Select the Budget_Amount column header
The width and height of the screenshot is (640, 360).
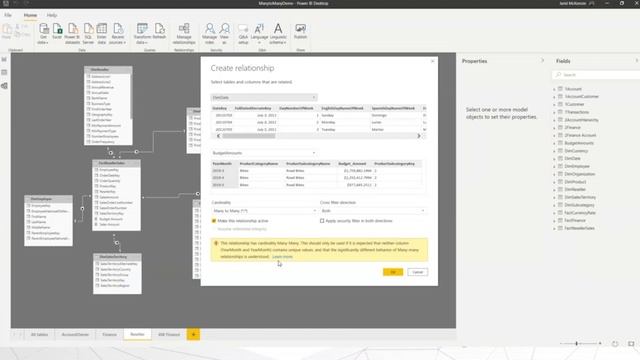point(352,164)
